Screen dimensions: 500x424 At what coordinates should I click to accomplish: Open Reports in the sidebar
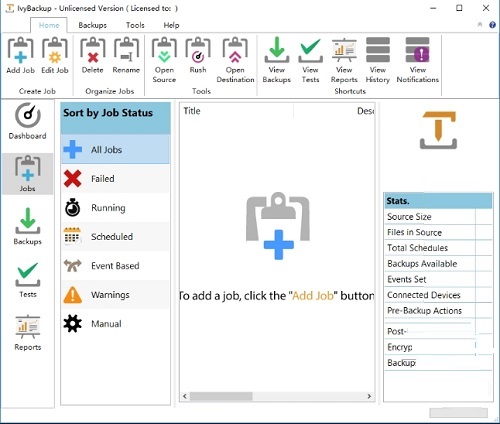(28, 333)
